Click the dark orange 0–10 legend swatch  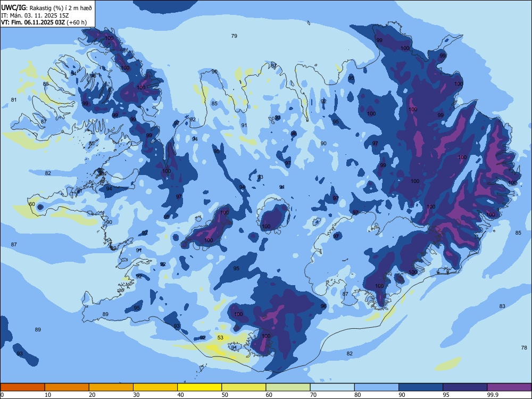pos(22,387)
